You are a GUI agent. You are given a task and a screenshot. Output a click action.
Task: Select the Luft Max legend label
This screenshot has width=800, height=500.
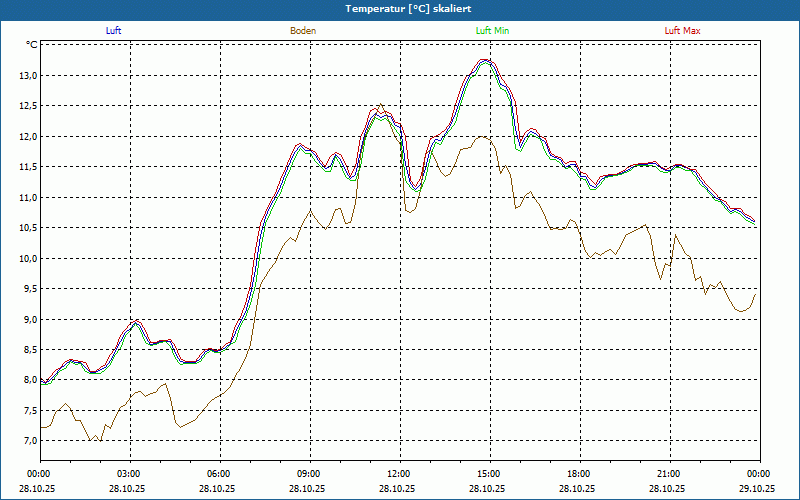(683, 31)
